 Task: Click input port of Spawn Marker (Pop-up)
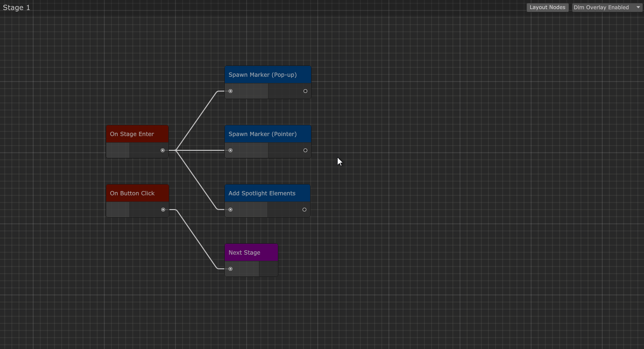pyautogui.click(x=230, y=91)
